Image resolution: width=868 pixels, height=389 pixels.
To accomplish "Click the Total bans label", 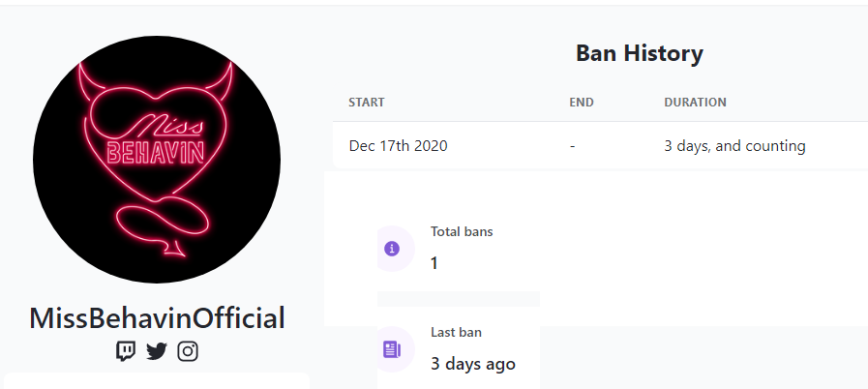I will pyautogui.click(x=462, y=232).
